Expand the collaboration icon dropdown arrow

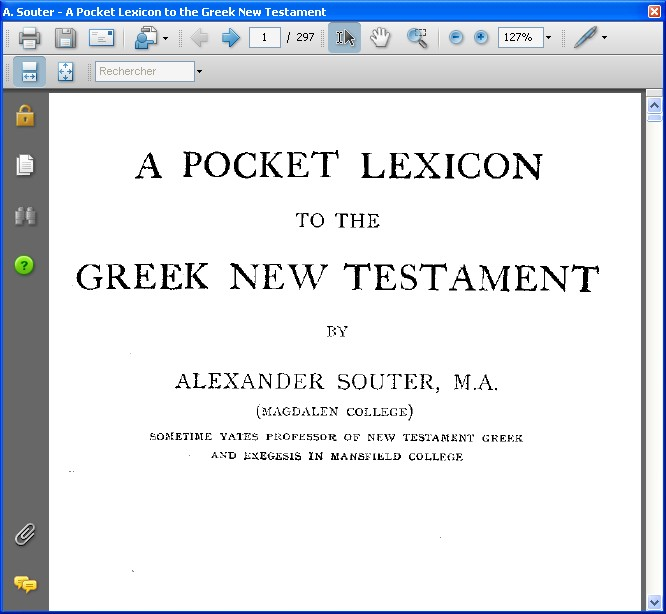coord(166,38)
